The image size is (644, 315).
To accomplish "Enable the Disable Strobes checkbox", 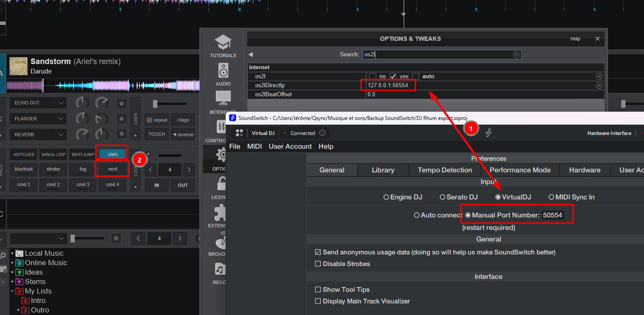I will pos(318,264).
